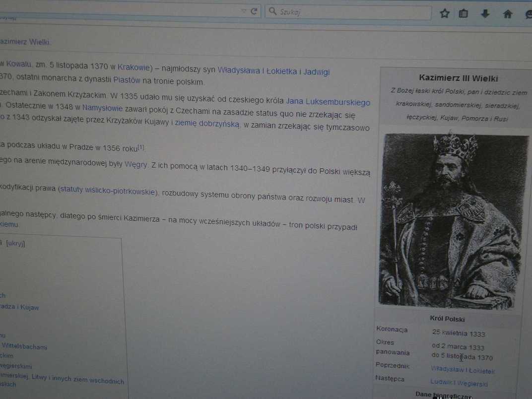This screenshot has height=399, width=532.
Task: Open the bookmarks list icon
Action: (463, 13)
